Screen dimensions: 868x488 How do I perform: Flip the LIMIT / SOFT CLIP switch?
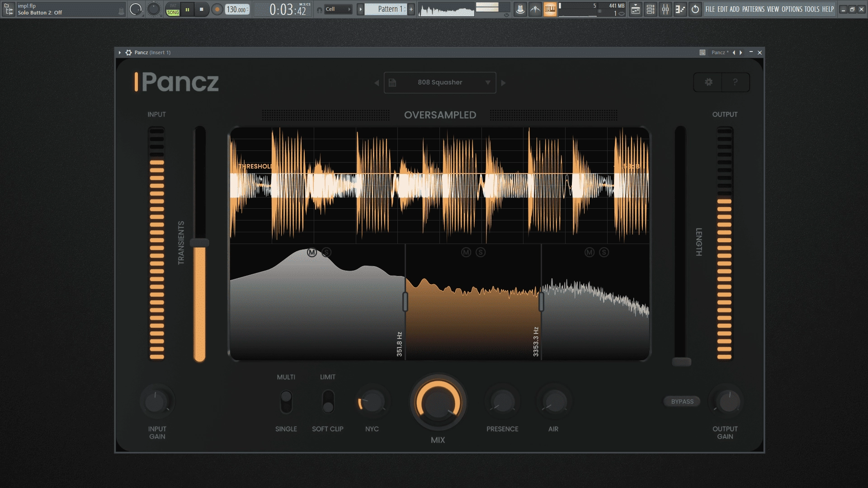click(328, 402)
